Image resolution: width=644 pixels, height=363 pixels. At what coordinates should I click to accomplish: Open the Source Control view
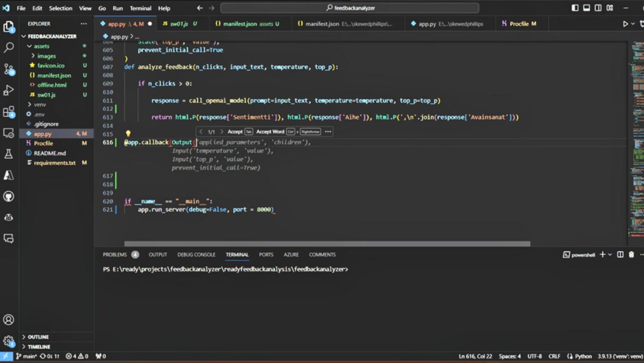(x=9, y=69)
